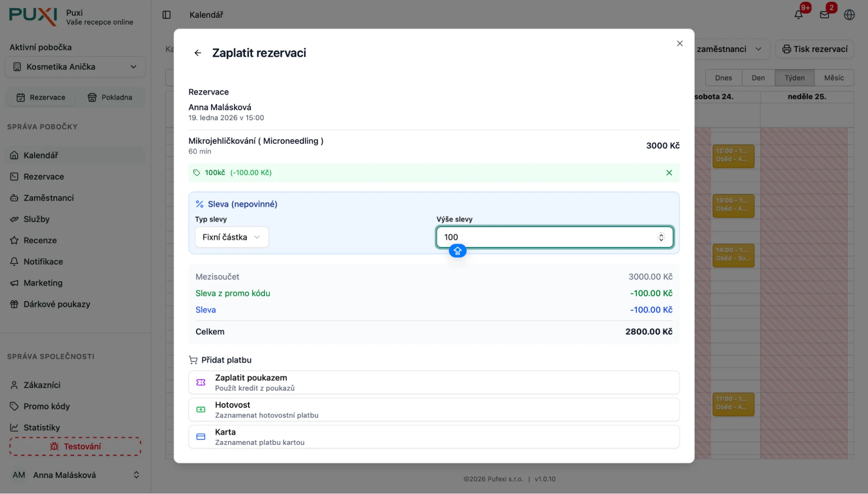This screenshot has height=494, width=868.
Task: Open Dárkové poukazy in sidebar
Action: [56, 304]
